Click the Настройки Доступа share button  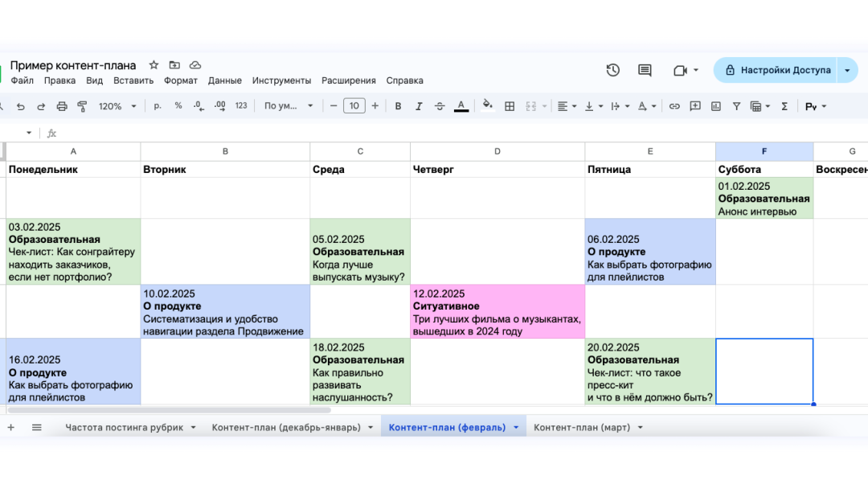pyautogui.click(x=776, y=70)
